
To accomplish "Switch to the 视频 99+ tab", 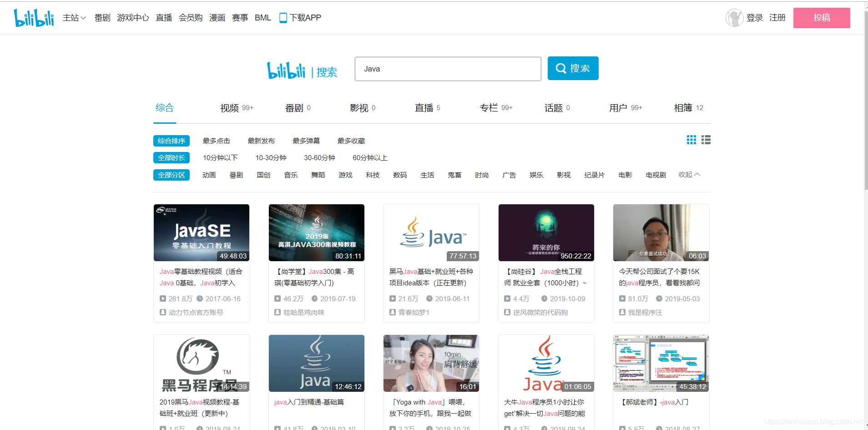I will point(237,108).
